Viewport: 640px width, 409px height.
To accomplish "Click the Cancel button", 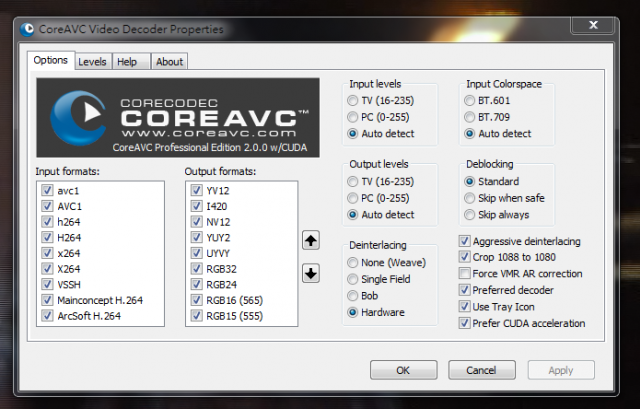I will click(x=482, y=370).
